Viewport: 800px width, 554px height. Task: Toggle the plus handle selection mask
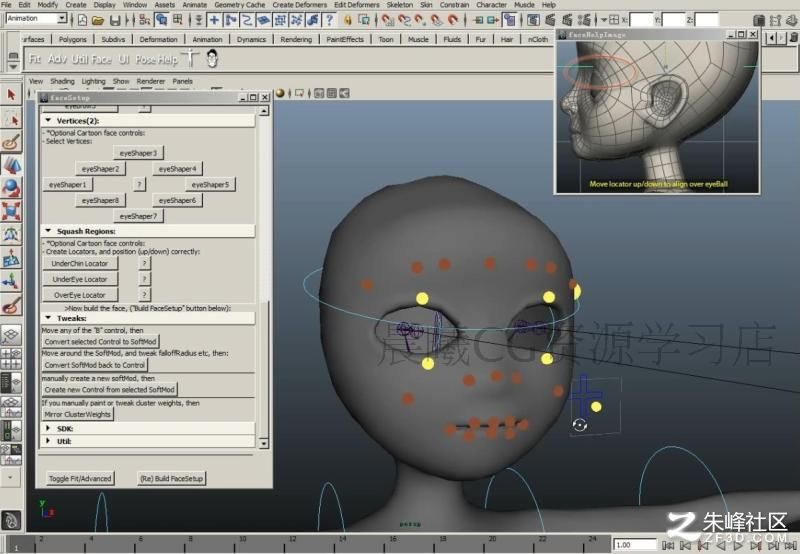click(214, 20)
